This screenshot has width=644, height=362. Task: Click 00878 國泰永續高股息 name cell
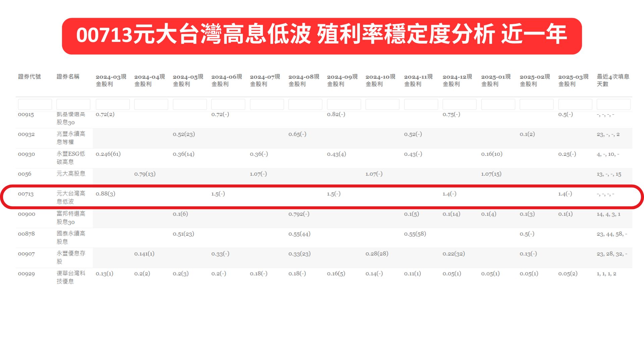click(71, 237)
